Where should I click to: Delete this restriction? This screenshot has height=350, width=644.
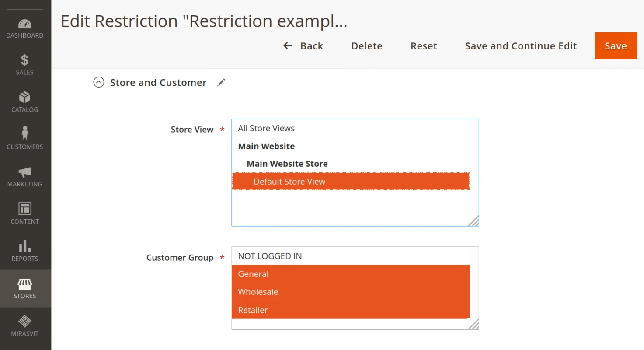click(366, 45)
